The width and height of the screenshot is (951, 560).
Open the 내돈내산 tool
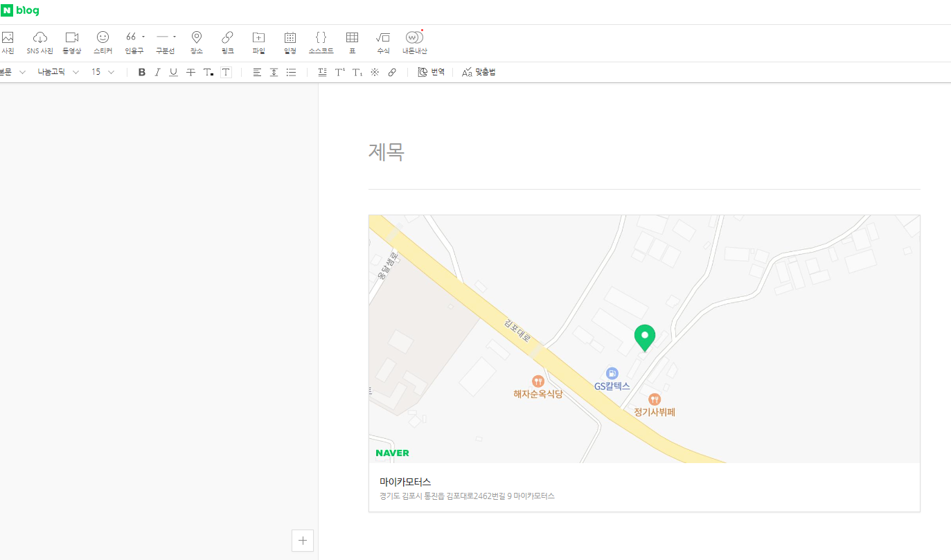415,42
